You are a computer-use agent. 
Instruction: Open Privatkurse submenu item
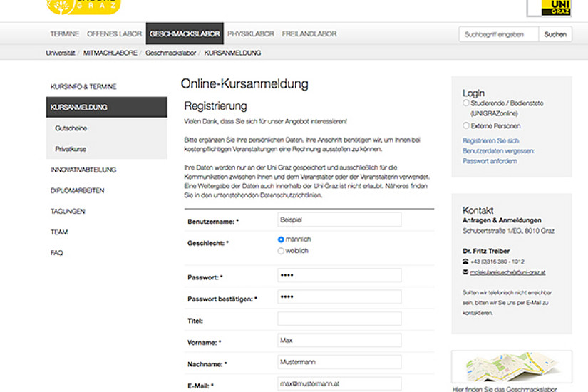point(71,149)
